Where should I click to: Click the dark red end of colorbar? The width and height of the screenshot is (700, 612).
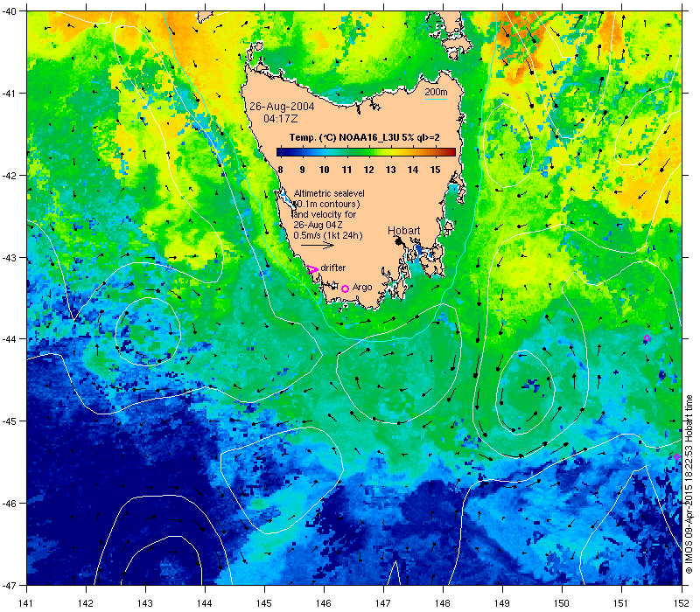click(451, 152)
